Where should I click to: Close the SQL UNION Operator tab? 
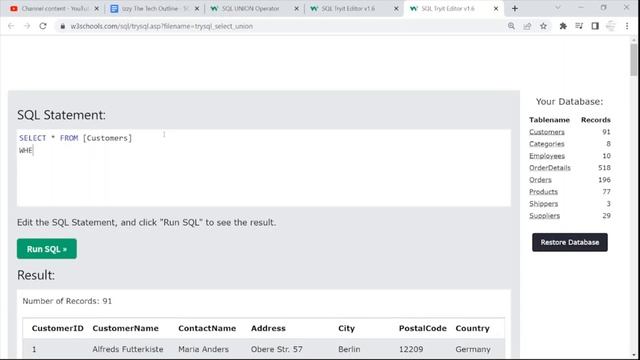(x=296, y=9)
